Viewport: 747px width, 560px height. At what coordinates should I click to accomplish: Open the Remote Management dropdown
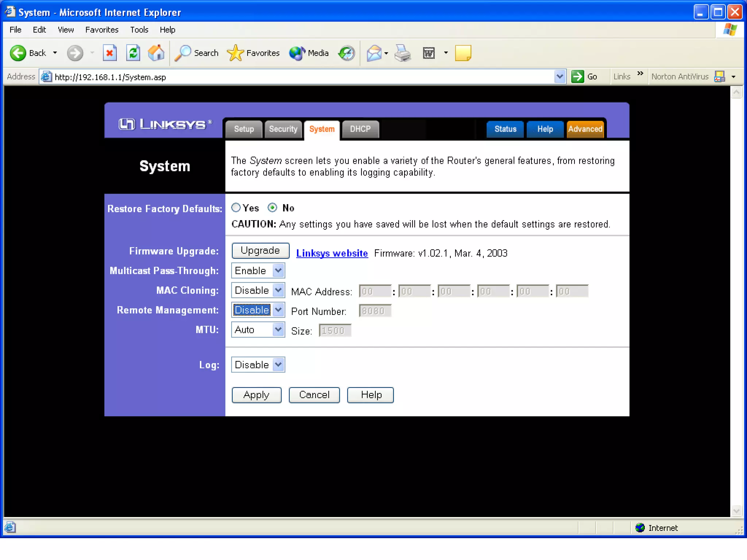pos(278,310)
